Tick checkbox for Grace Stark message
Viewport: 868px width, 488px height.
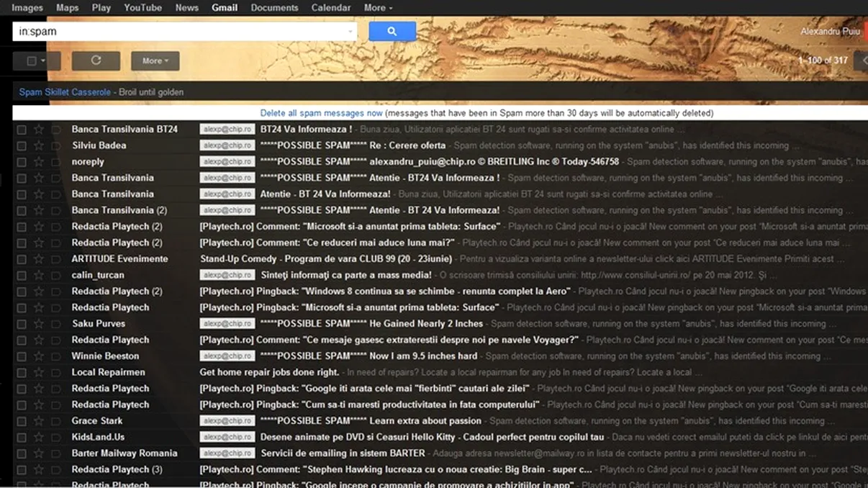pyautogui.click(x=22, y=421)
